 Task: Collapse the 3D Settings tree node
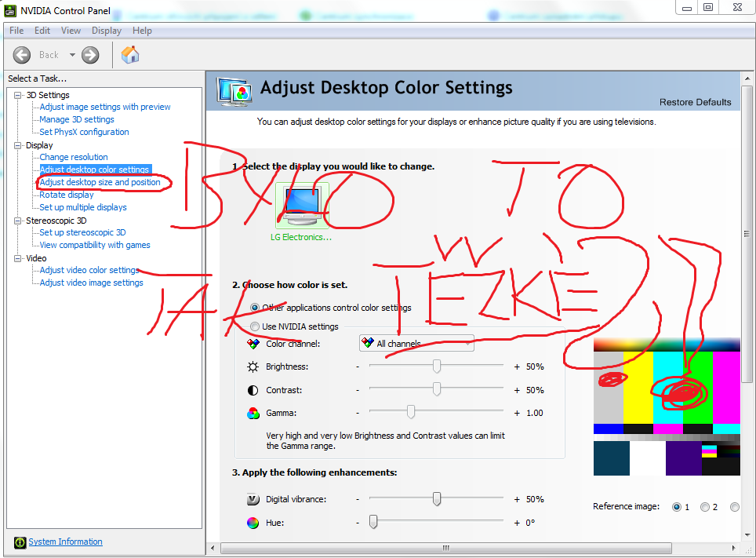(x=18, y=95)
